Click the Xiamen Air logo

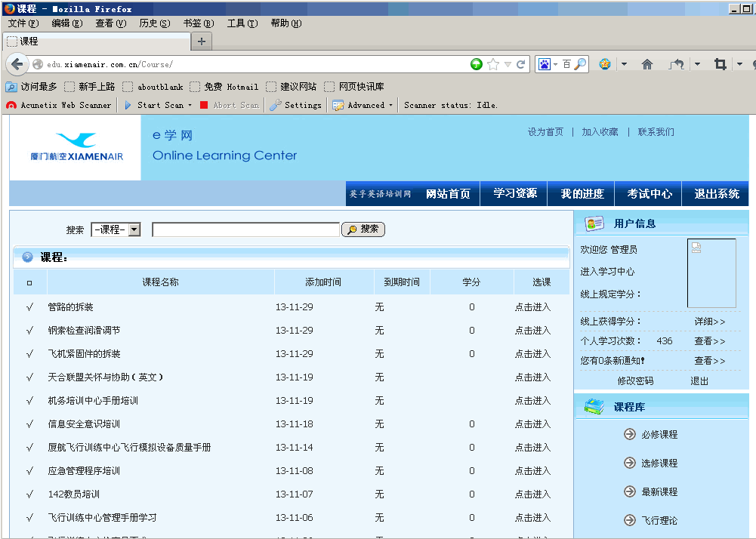(77, 147)
